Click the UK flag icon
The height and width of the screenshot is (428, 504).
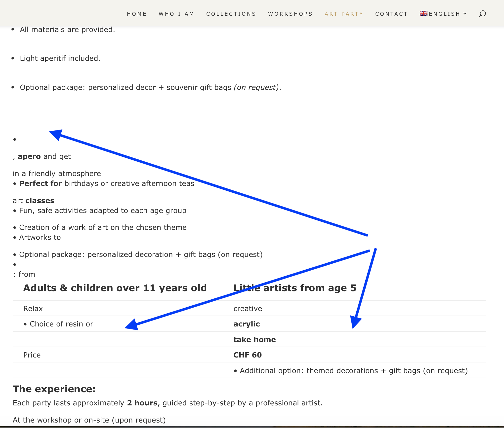[x=423, y=13]
